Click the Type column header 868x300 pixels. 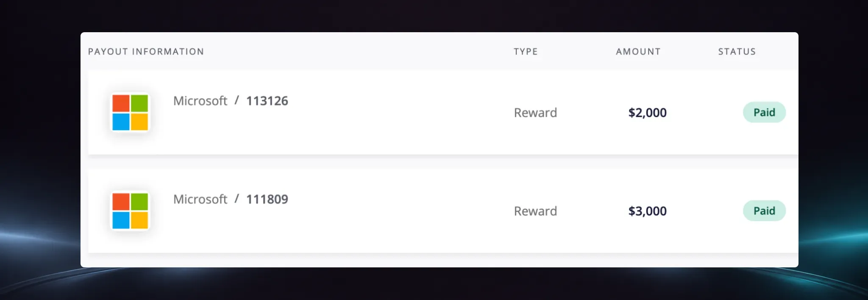pos(526,52)
